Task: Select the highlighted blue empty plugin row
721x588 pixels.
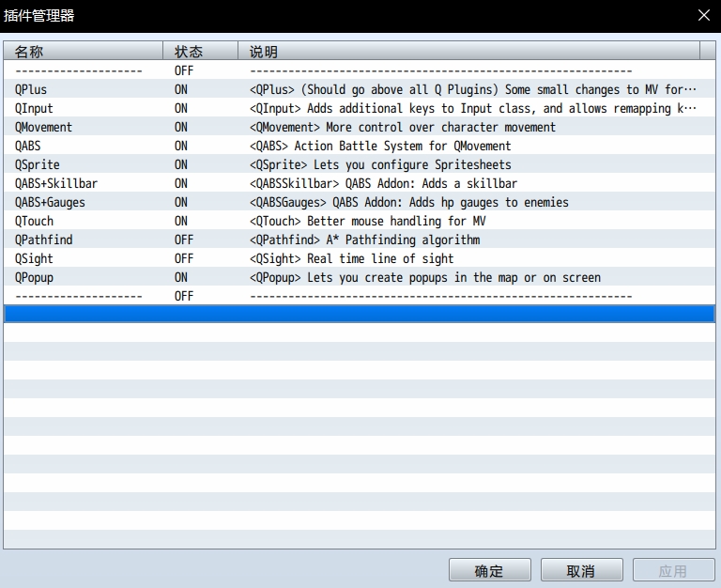Action: coord(360,314)
